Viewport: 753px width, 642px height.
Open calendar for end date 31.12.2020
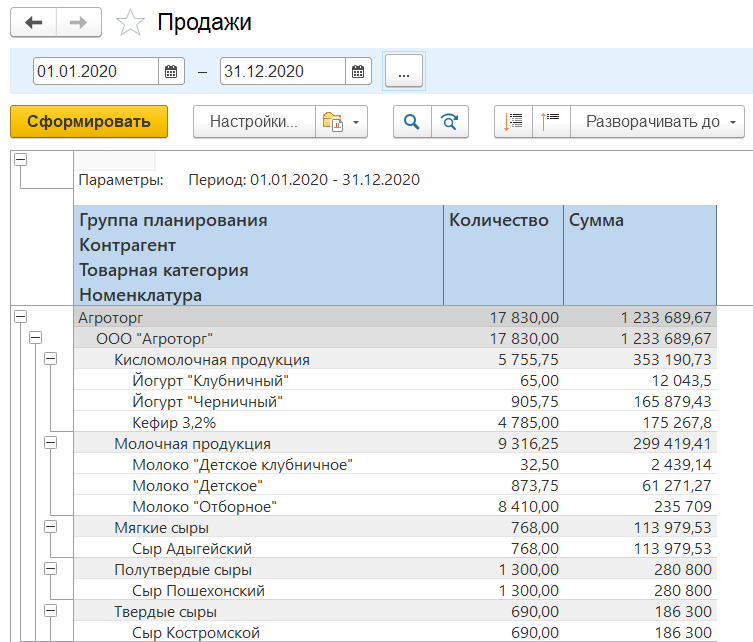[x=358, y=71]
